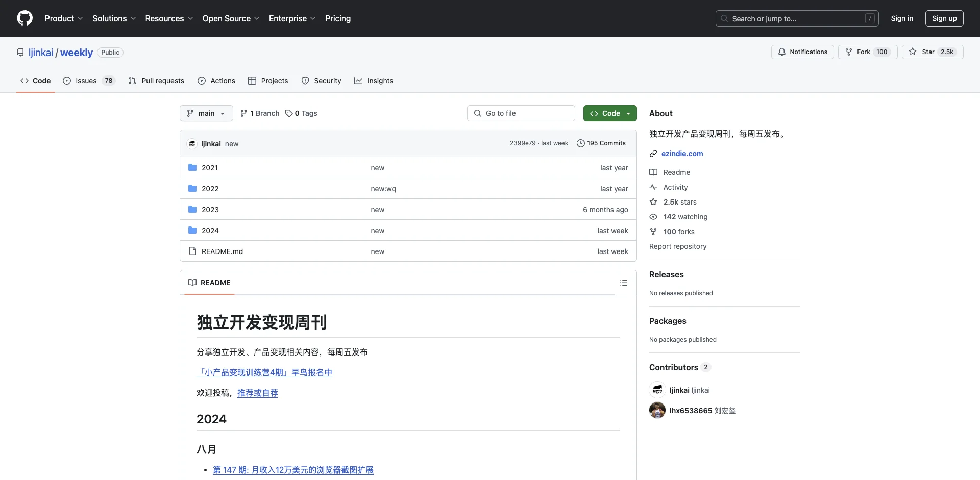Open the Actions tab
980x480 pixels.
(x=216, y=81)
